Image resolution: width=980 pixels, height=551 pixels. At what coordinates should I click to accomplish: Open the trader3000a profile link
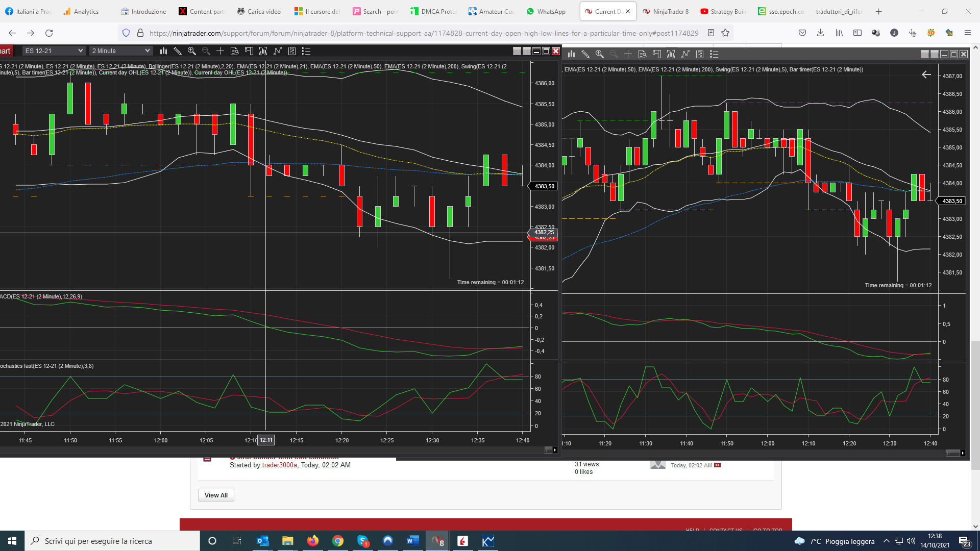(x=279, y=465)
